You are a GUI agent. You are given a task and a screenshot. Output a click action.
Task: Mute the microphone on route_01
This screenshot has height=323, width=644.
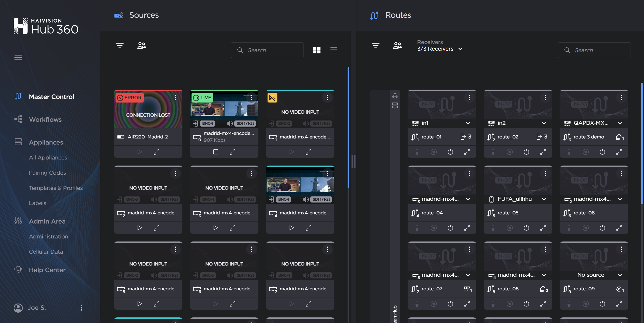point(417,152)
